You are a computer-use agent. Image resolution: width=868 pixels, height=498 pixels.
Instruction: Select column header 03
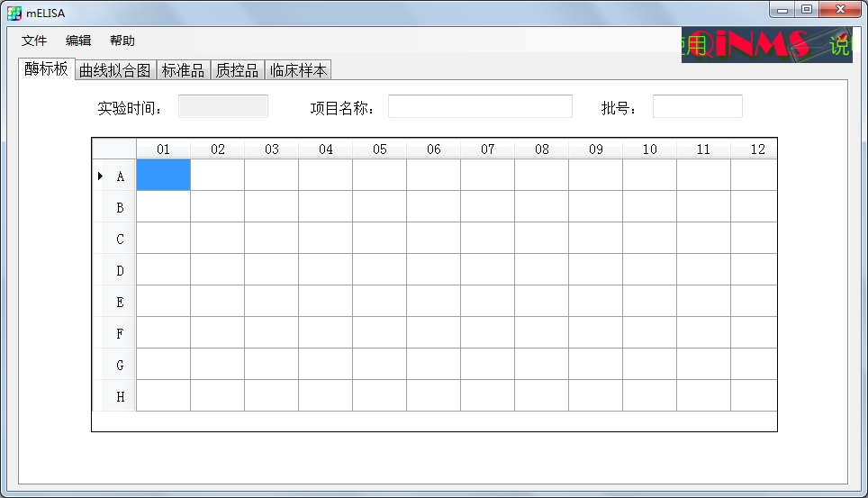(271, 149)
